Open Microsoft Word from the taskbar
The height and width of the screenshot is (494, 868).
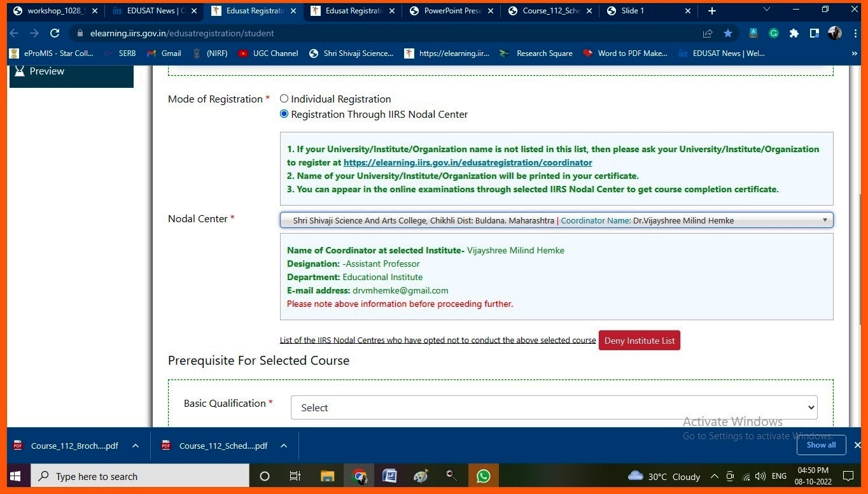(x=389, y=476)
